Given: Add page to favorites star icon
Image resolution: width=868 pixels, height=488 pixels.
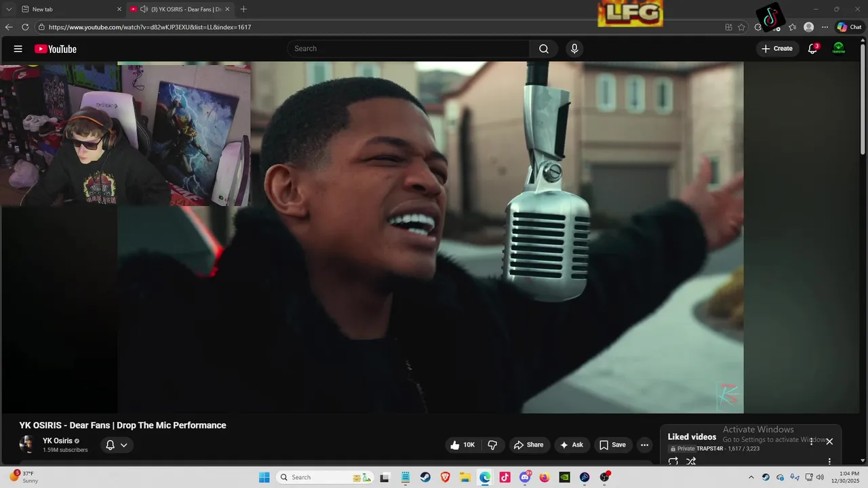Looking at the screenshot, I should coord(741,27).
